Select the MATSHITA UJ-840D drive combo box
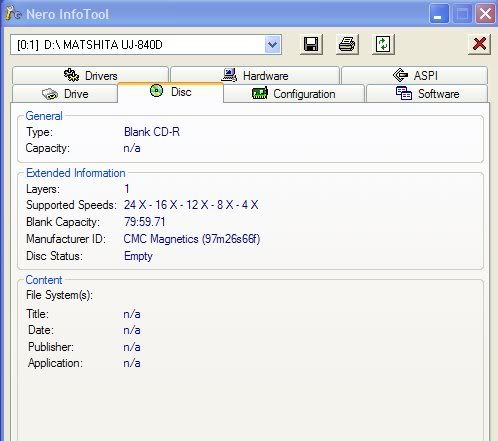The width and height of the screenshot is (498, 441). [x=146, y=44]
